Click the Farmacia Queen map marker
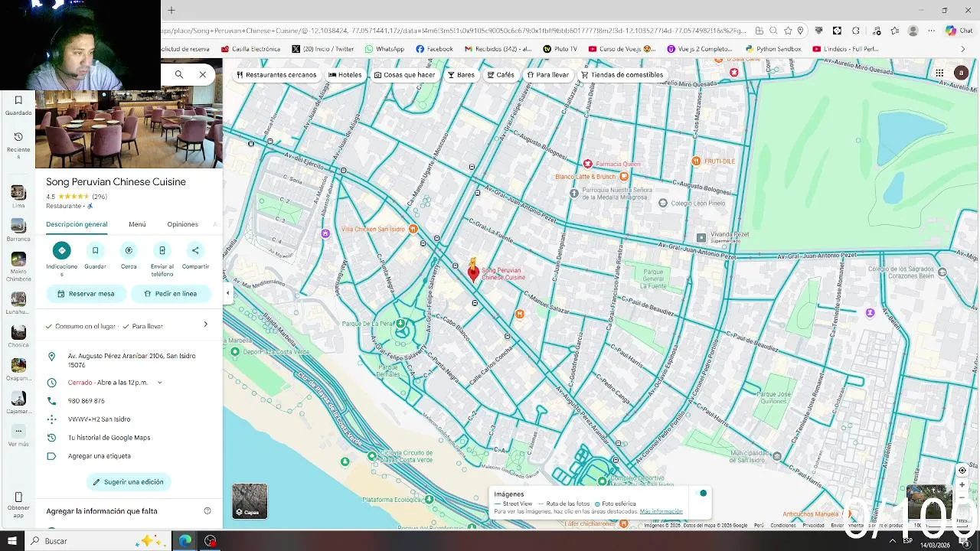Image resolution: width=980 pixels, height=551 pixels. 588,164
